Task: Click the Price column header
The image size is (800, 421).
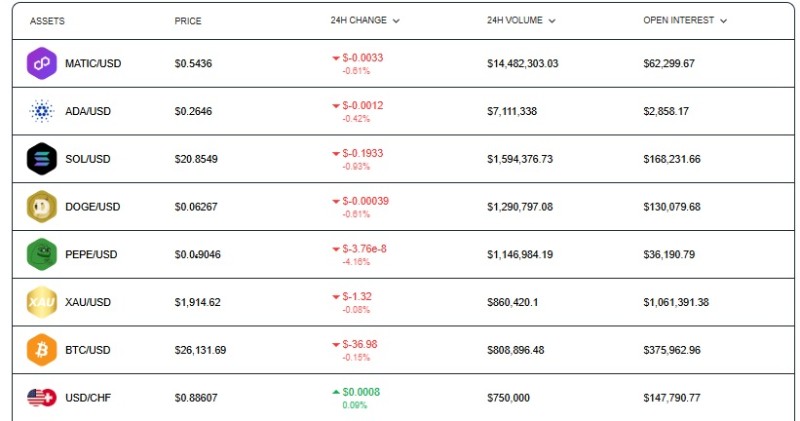Action: (x=188, y=21)
